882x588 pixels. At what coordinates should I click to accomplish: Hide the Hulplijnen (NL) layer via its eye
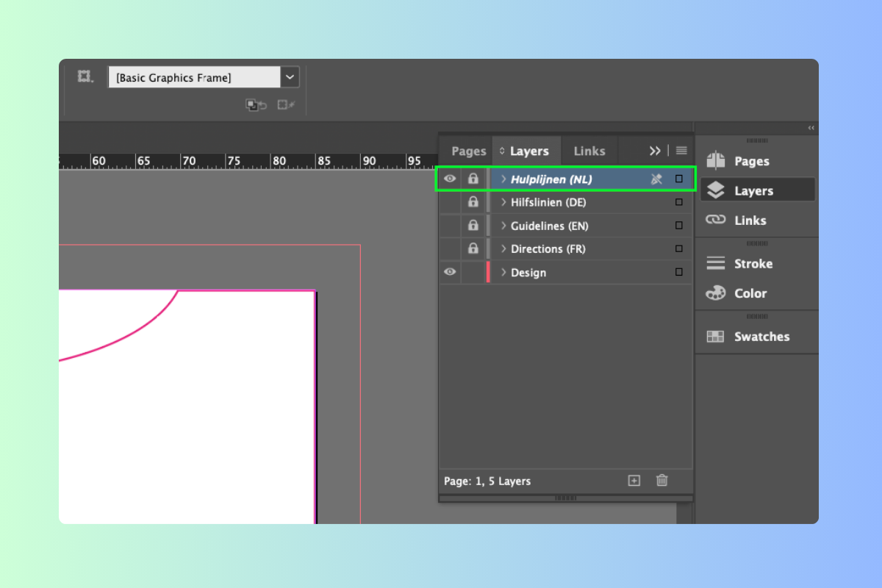click(450, 179)
